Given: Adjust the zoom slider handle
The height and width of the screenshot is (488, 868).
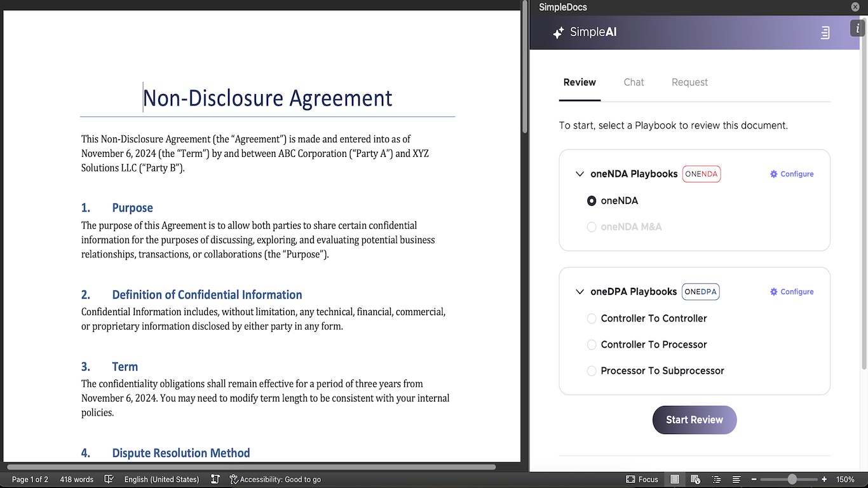Looking at the screenshot, I should click(792, 479).
